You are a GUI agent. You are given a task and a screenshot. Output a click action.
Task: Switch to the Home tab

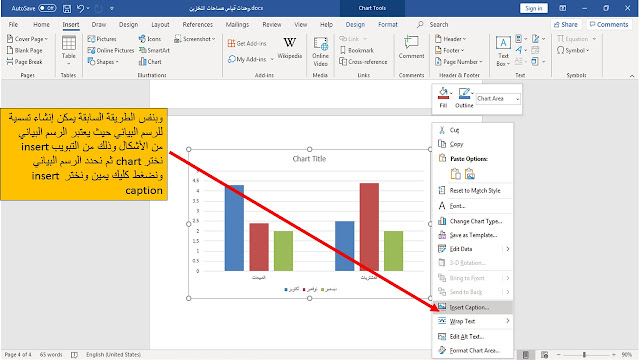click(41, 24)
